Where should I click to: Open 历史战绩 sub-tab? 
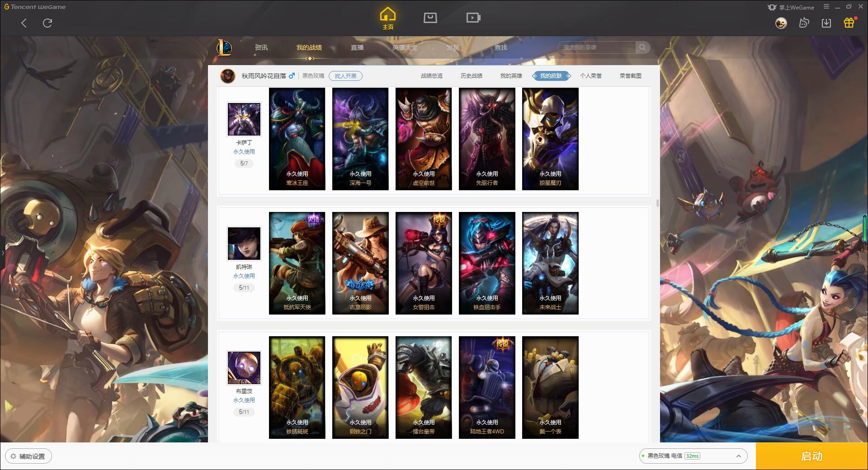coord(472,76)
